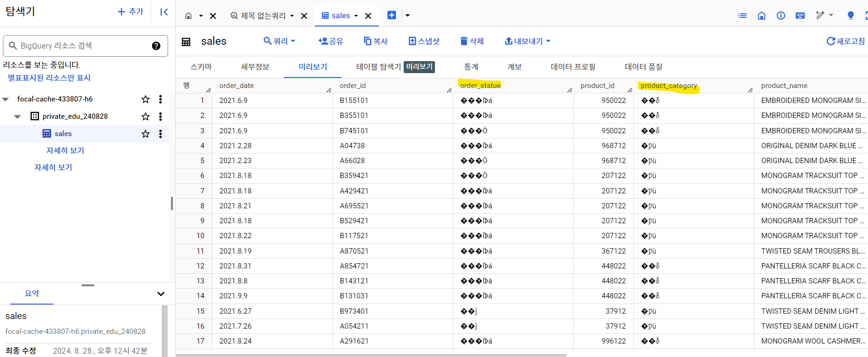Open the magic wand tools menu
This screenshot has width=868, height=357.
pyautogui.click(x=824, y=15)
